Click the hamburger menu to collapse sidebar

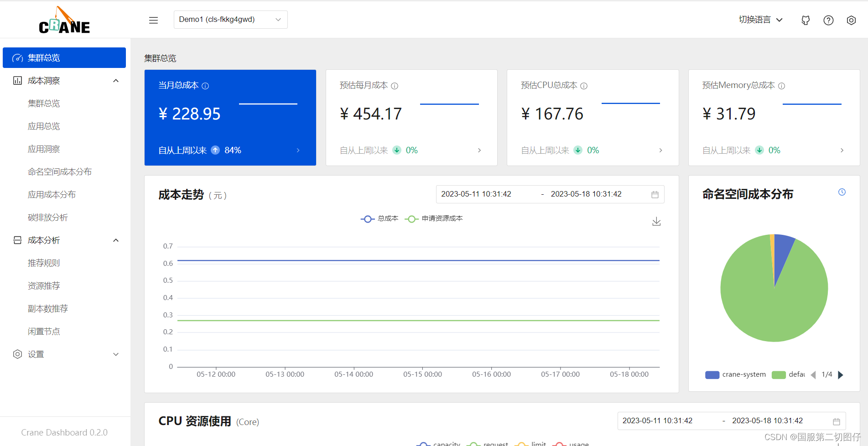(153, 20)
